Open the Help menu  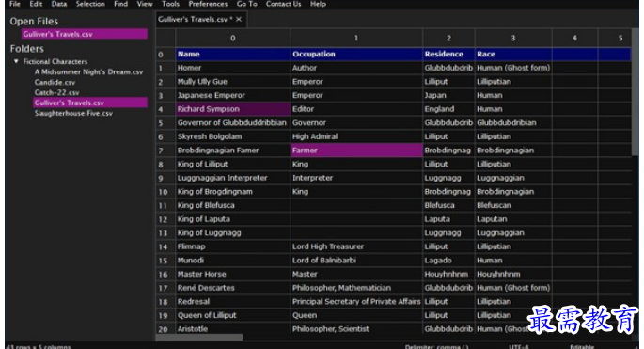[318, 4]
